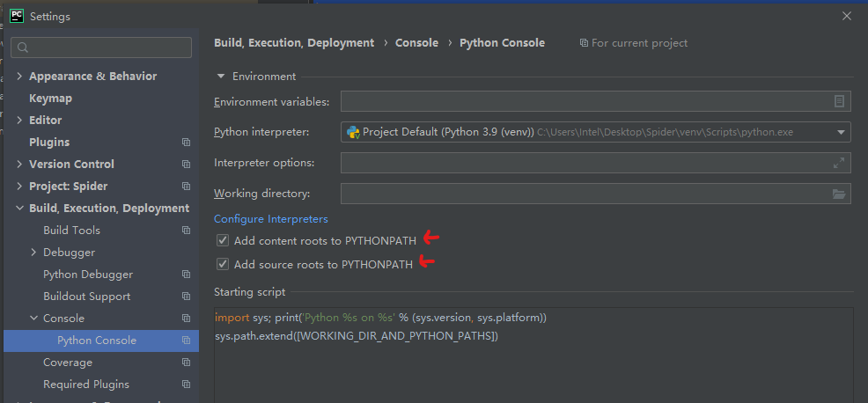The width and height of the screenshot is (868, 403).
Task: Close the Settings dialog
Action: pos(846,16)
